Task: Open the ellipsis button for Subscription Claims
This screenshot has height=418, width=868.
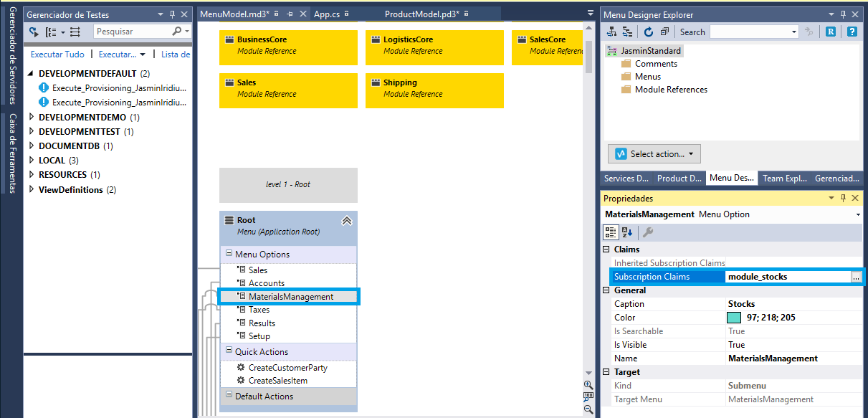Action: point(857,277)
